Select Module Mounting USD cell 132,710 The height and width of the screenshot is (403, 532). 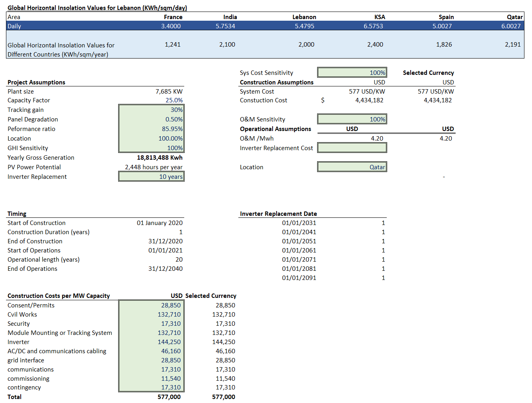[x=151, y=333]
